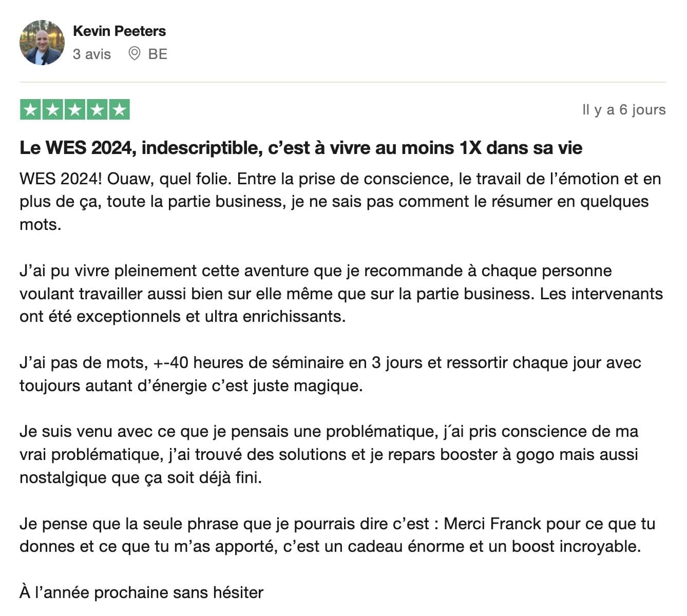Click the paragraph starting 'Je suis venu avec'
The height and width of the screenshot is (616, 687).
coord(329,454)
